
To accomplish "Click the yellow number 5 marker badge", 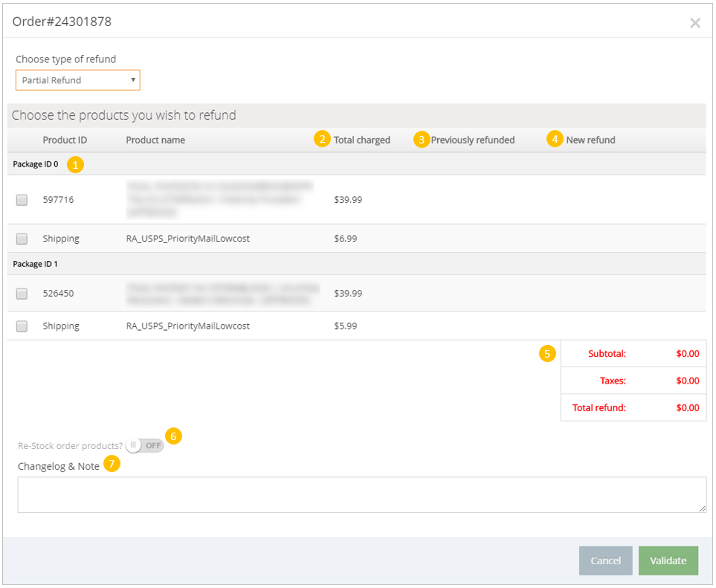I will [547, 353].
